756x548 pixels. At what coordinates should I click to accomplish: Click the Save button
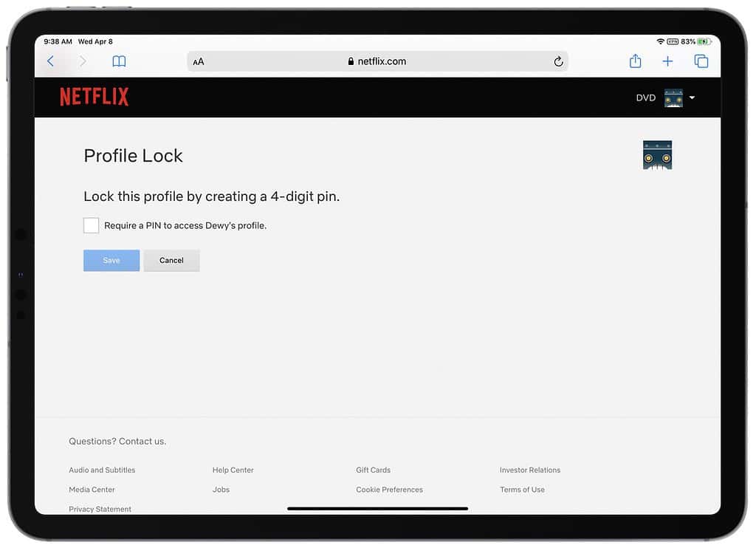pyautogui.click(x=111, y=260)
